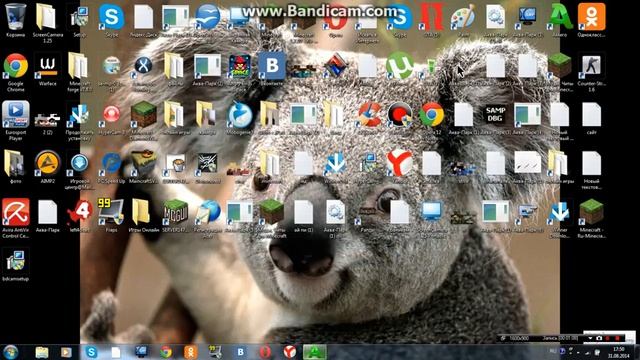Open the ВКонтакте taskbar icon

(240, 352)
